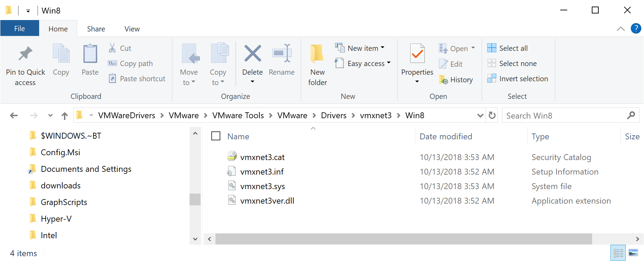Click the navigation pane vertical scrollbar thumb
The height and width of the screenshot is (261, 644).
point(195,199)
